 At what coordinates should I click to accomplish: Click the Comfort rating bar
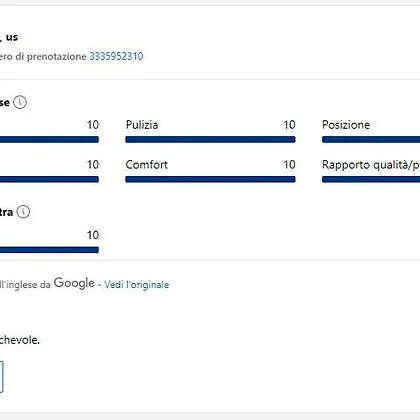(x=210, y=179)
